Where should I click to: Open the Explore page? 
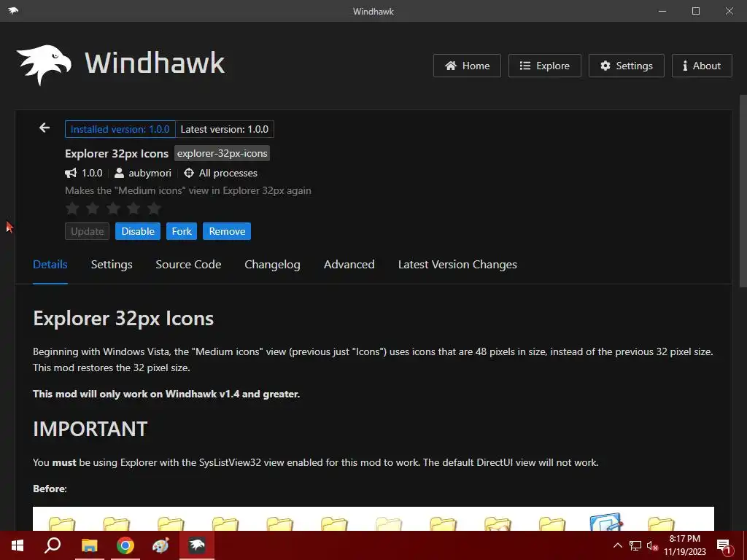point(544,66)
